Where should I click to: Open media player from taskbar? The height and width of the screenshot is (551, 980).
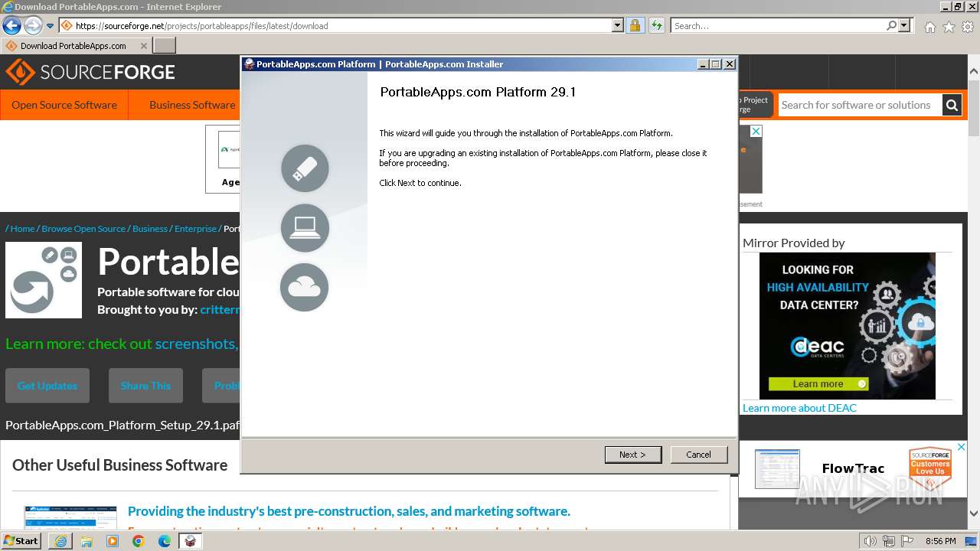point(113,541)
